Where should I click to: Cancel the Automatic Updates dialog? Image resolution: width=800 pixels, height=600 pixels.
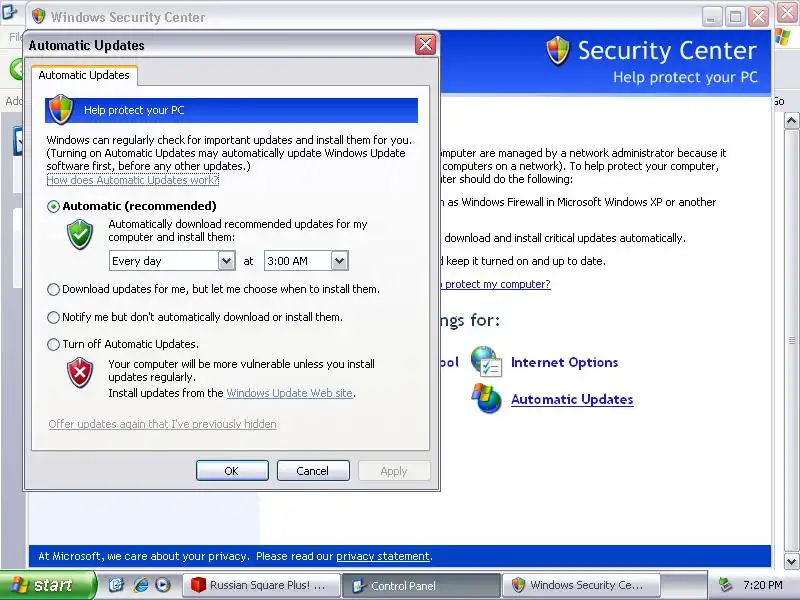pyautogui.click(x=313, y=470)
